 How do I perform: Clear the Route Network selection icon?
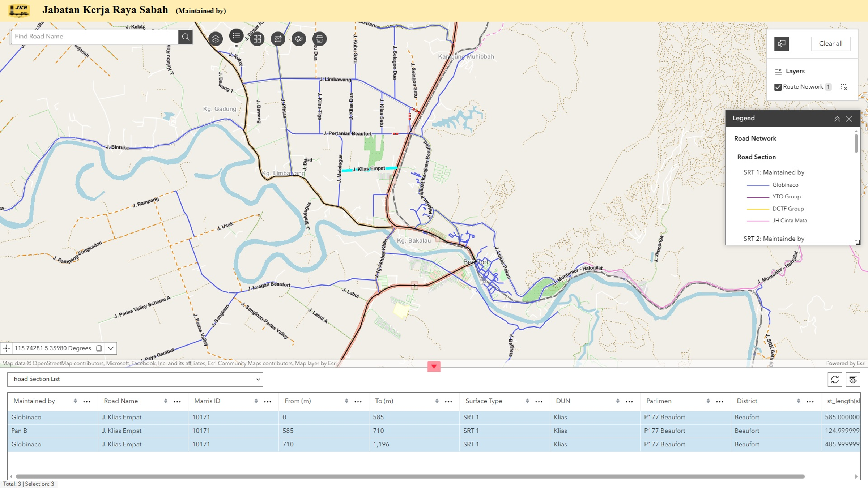pos(844,87)
